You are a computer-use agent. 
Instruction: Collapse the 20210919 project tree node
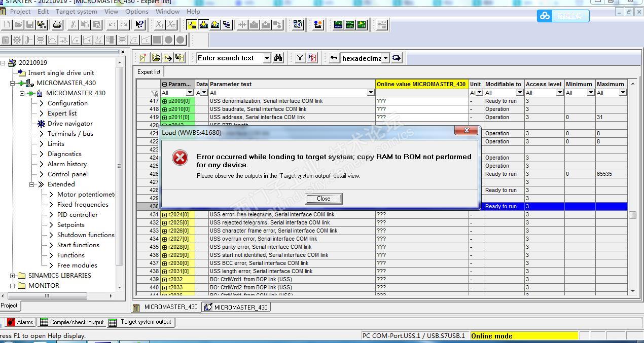tap(3, 63)
